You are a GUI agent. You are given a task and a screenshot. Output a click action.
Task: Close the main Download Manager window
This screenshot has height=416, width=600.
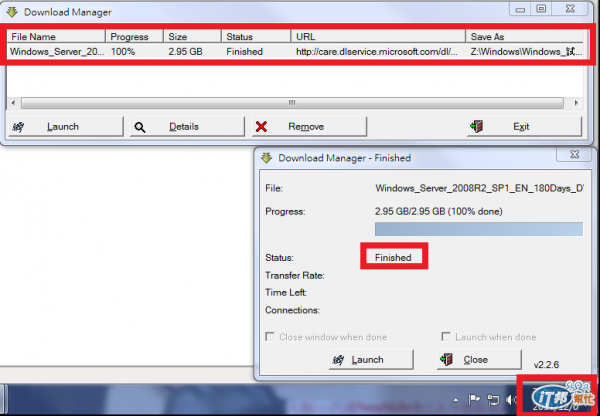click(x=570, y=9)
